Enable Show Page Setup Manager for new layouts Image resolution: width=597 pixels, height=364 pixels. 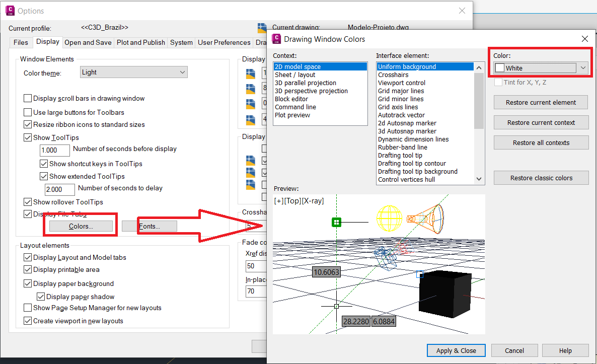(x=28, y=308)
